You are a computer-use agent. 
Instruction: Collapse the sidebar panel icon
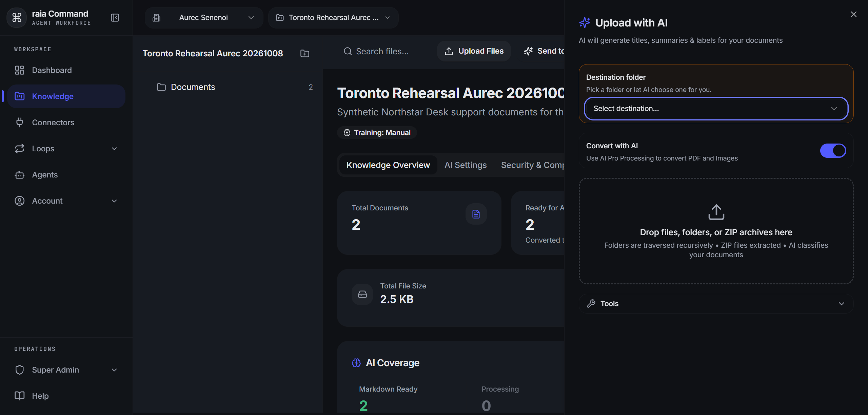[x=115, y=18]
